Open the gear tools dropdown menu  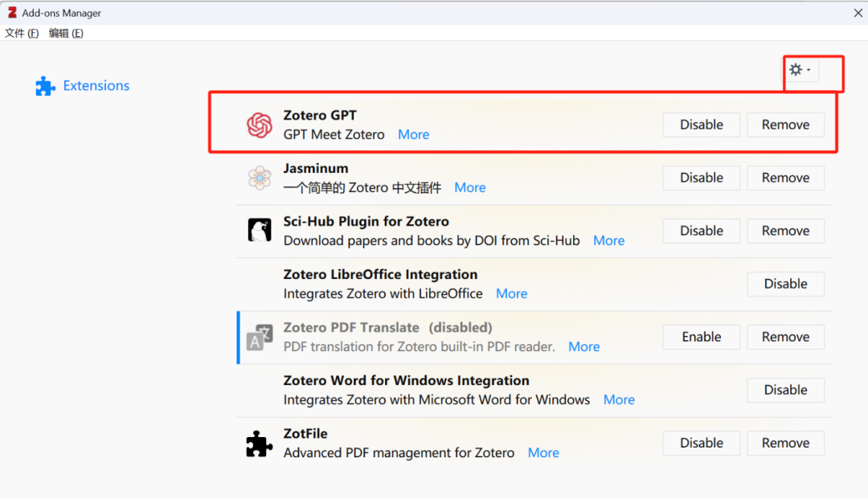pyautogui.click(x=800, y=70)
